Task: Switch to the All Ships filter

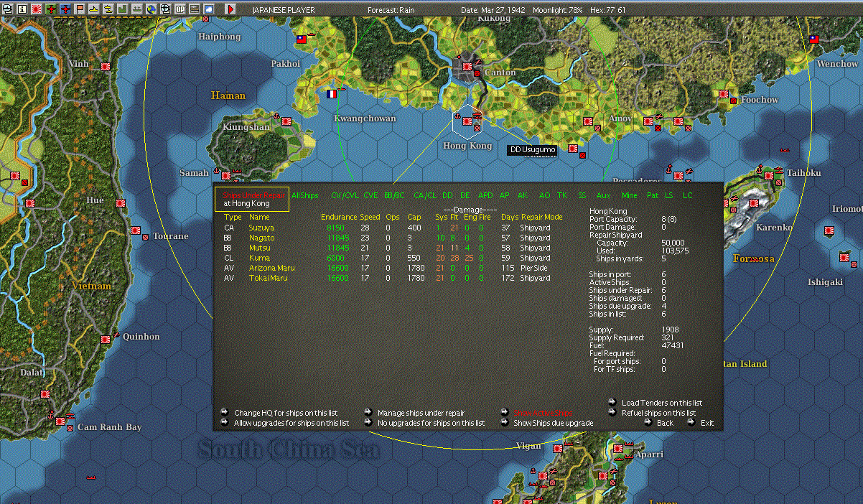Action: tap(304, 195)
